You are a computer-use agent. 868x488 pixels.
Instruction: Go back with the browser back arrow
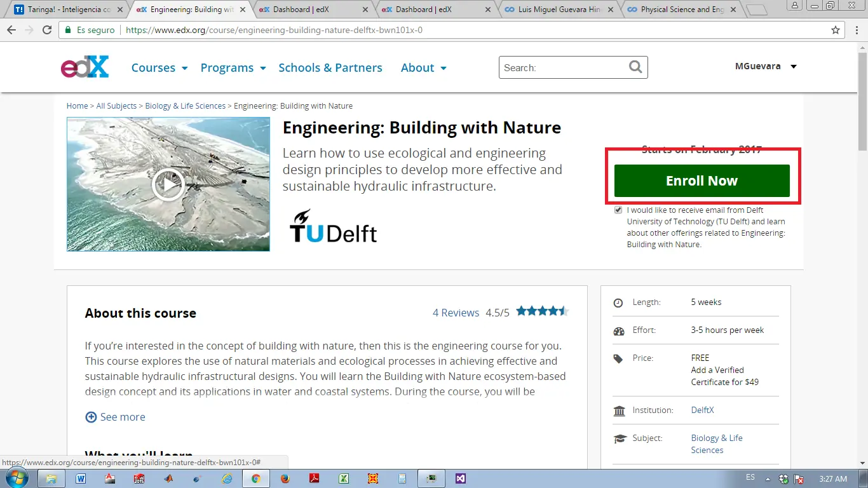coord(11,30)
